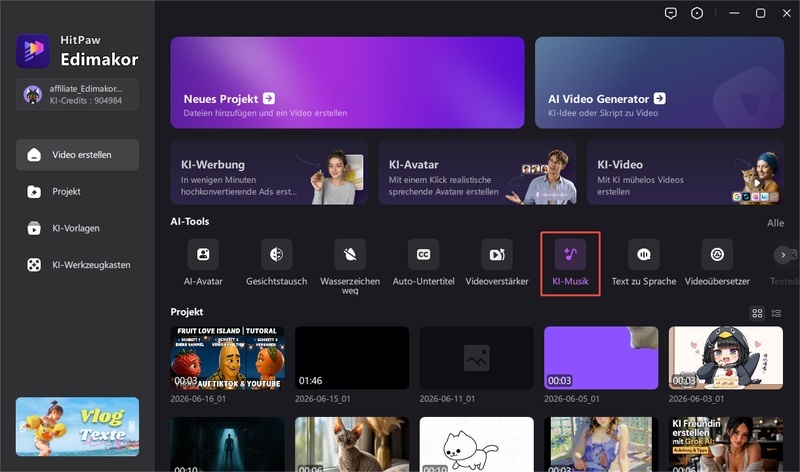The width and height of the screenshot is (800, 472).
Task: Go to KI-Vorlagen in sidebar
Action: [77, 228]
